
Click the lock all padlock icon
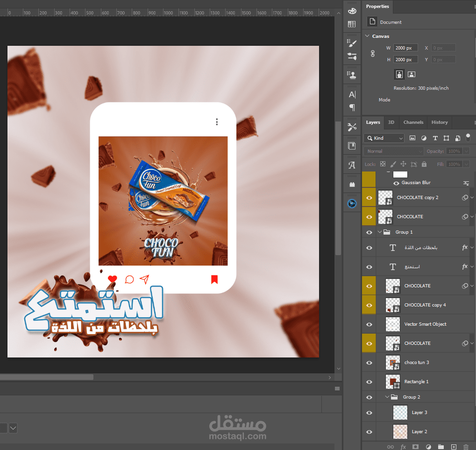point(424,164)
